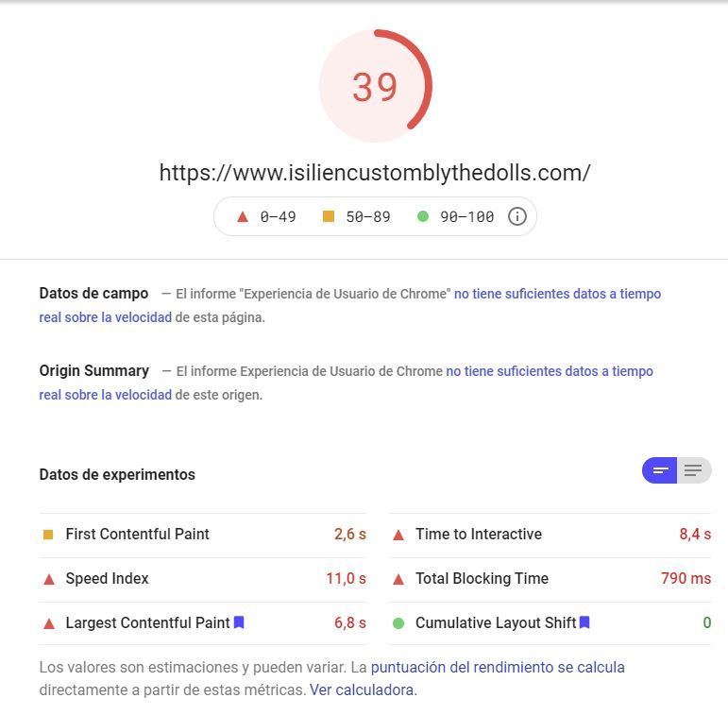Click the green circle 90–100 legend icon
The width and height of the screenshot is (728, 715).
click(422, 216)
